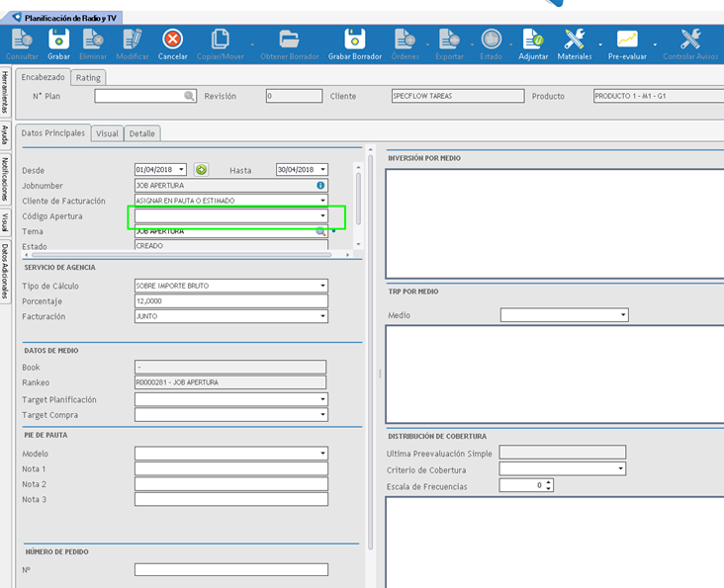This screenshot has height=588, width=724.
Task: Open the Materiales tools icon
Action: 575,40
